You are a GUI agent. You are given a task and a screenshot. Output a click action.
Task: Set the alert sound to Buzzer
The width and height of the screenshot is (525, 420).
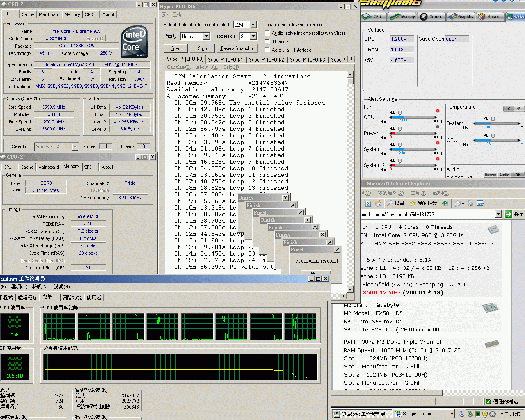coord(491,175)
